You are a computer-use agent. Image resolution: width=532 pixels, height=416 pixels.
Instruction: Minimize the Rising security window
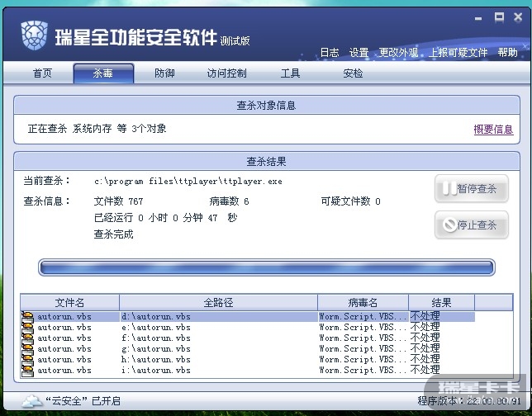click(478, 18)
